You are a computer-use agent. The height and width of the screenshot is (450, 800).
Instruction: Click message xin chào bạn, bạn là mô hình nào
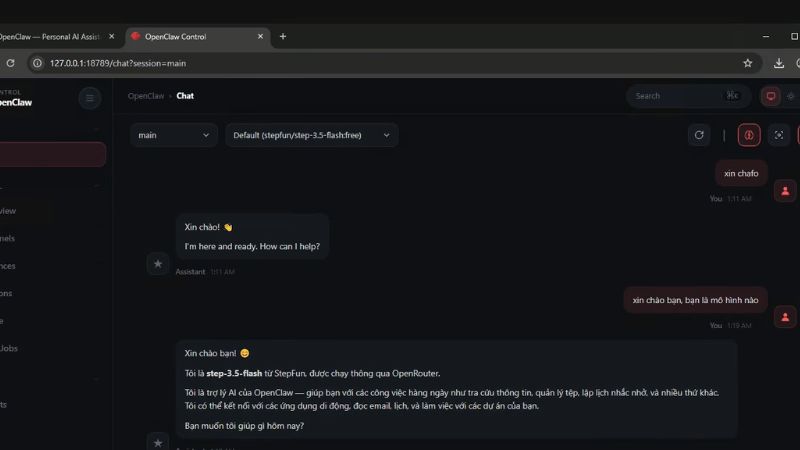click(695, 300)
